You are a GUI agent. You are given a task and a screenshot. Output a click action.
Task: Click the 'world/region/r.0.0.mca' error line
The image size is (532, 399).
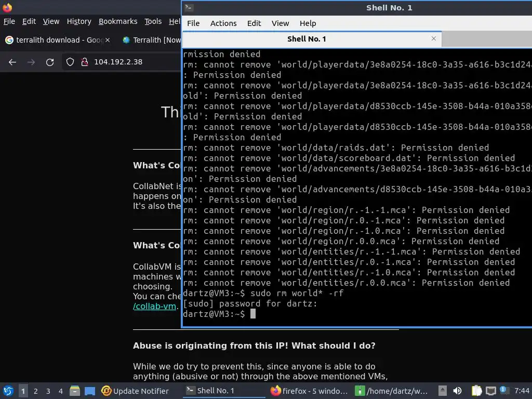click(x=341, y=241)
